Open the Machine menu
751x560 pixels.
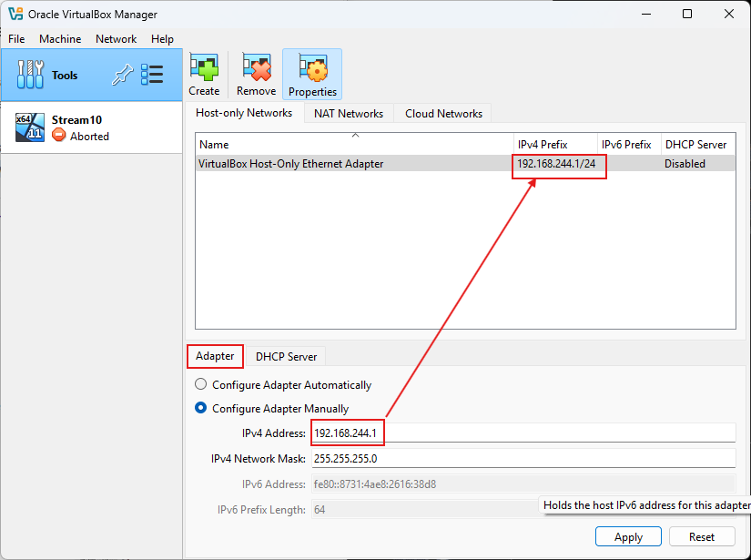point(60,39)
